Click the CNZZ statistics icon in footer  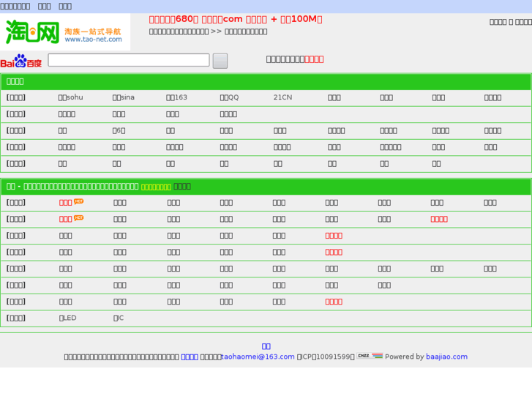[x=363, y=357]
